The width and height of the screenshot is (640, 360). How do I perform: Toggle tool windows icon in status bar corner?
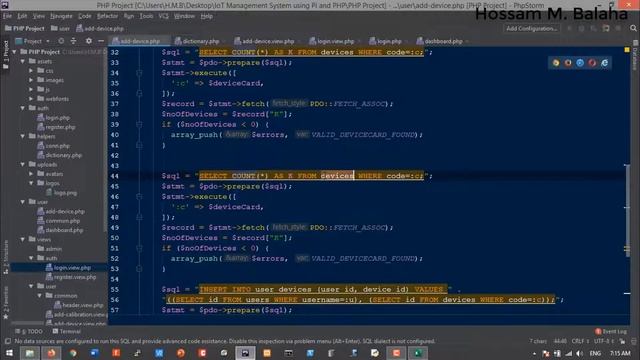pyautogui.click(x=8, y=341)
